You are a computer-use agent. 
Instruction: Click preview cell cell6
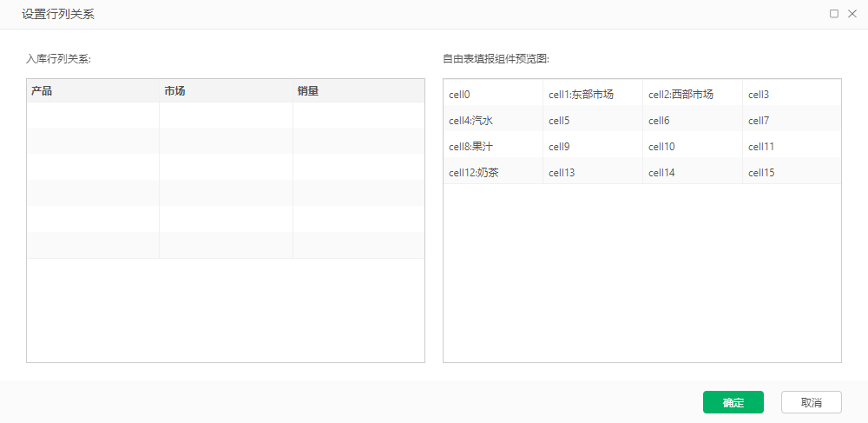(693, 120)
